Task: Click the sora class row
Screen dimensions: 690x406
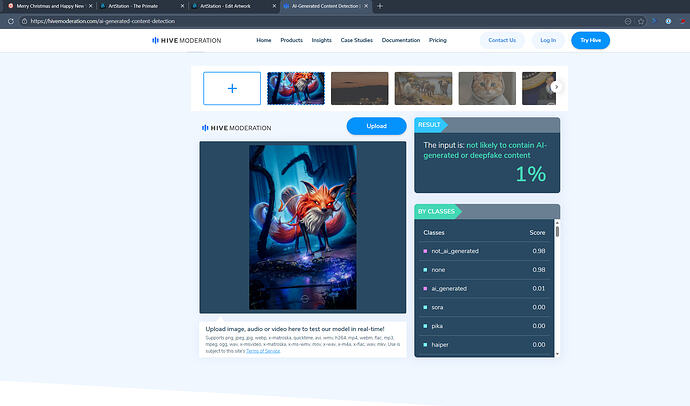Action: click(x=484, y=307)
